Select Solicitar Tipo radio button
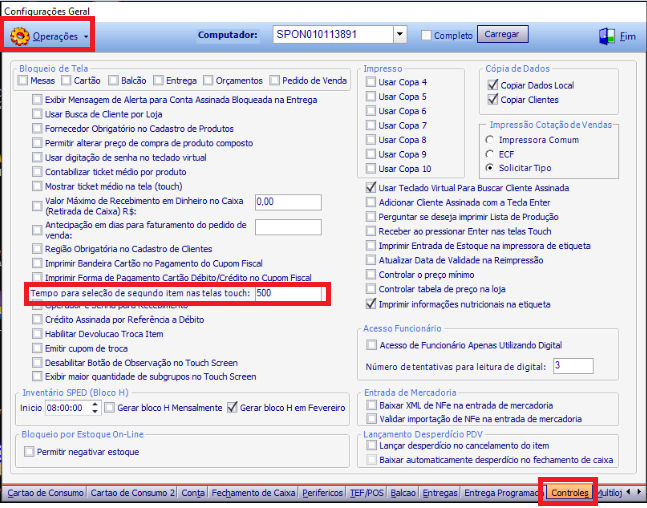 pyautogui.click(x=490, y=168)
